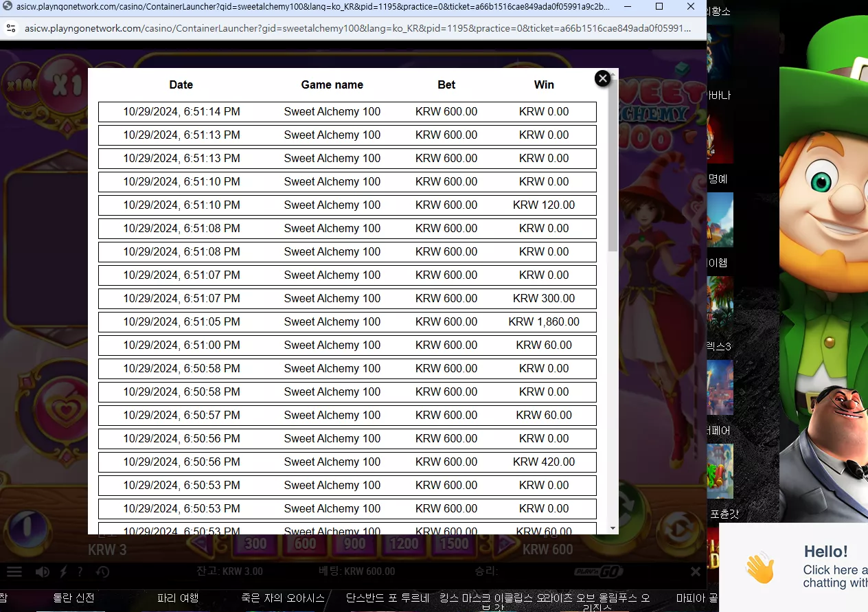The width and height of the screenshot is (868, 612).
Task: Click the KRW 120.00 win cell
Action: click(544, 205)
